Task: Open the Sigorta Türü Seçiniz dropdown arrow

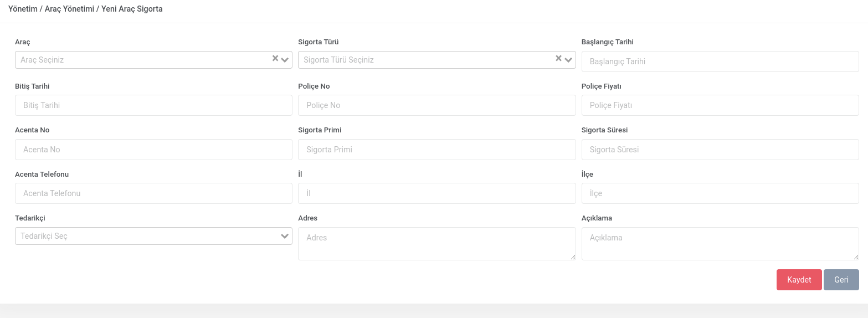Action: pos(568,60)
